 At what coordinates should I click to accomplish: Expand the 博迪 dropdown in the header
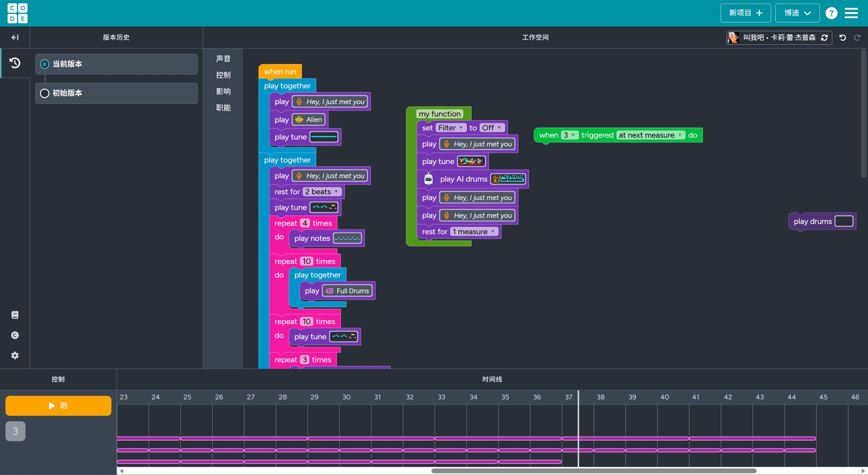797,13
